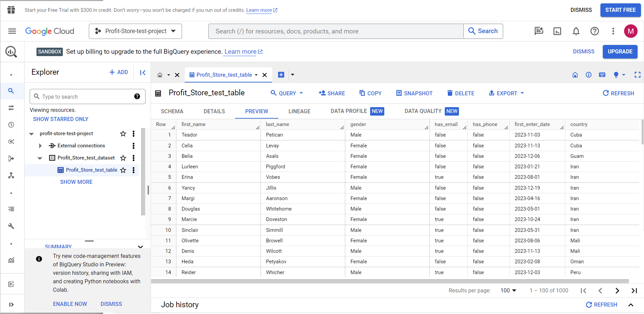The image size is (644, 314).
Task: Open the main navigation hamburger menu
Action: tap(12, 31)
